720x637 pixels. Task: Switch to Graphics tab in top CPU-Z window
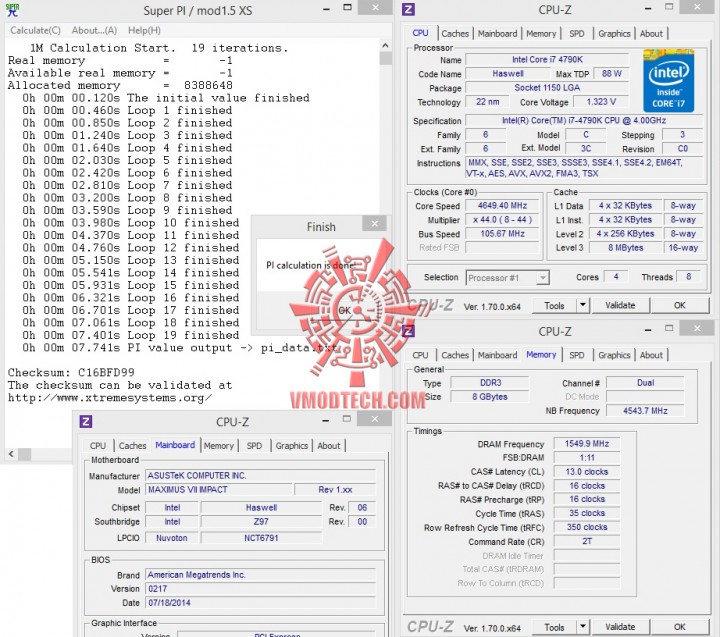tap(614, 34)
